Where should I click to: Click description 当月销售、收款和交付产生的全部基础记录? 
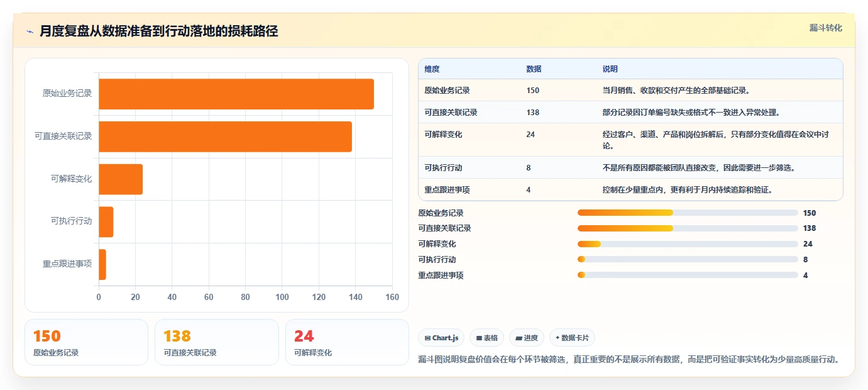tap(676, 91)
